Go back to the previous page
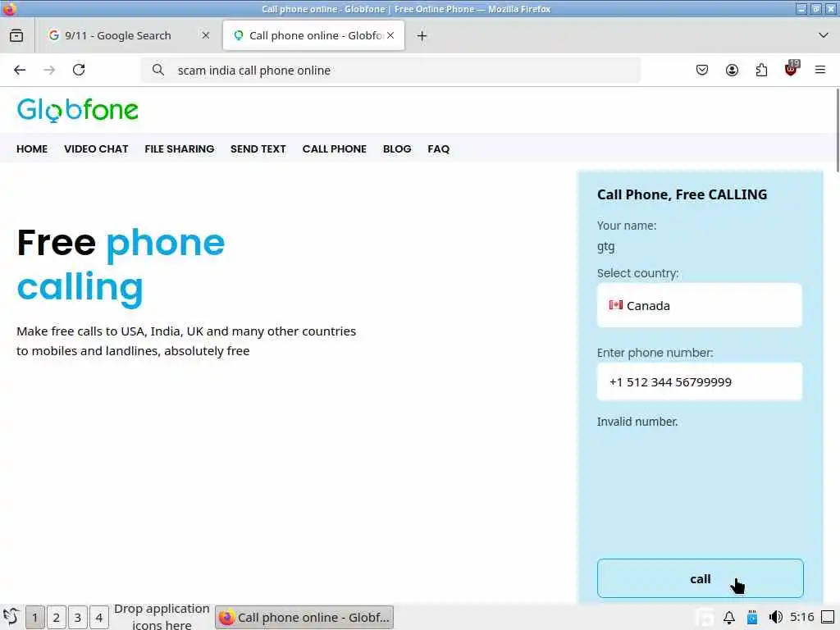This screenshot has height=630, width=840. [x=20, y=71]
